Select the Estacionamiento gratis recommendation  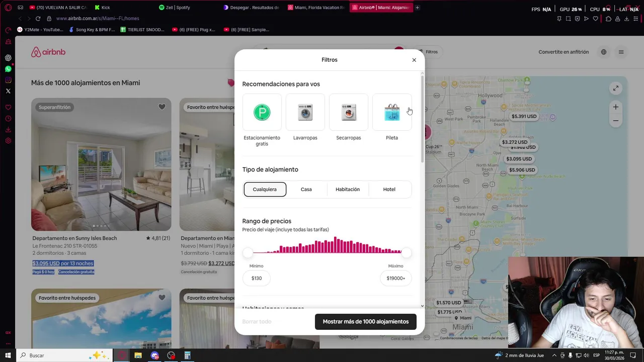coord(262,112)
